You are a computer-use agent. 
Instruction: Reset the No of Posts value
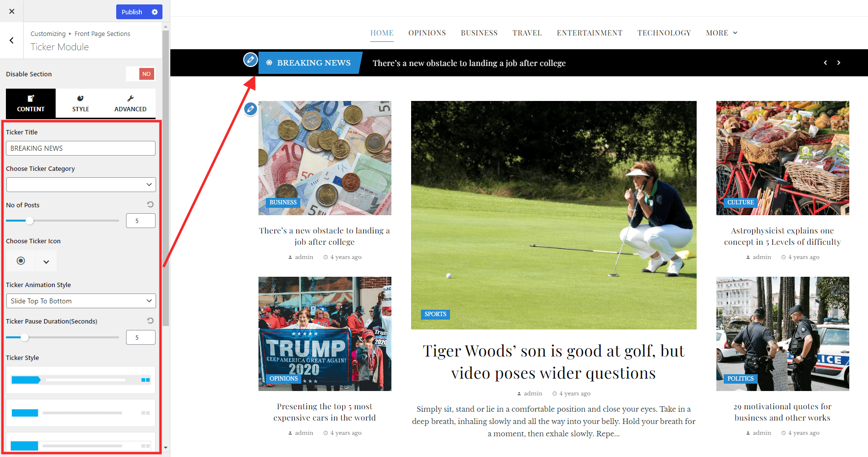click(150, 204)
